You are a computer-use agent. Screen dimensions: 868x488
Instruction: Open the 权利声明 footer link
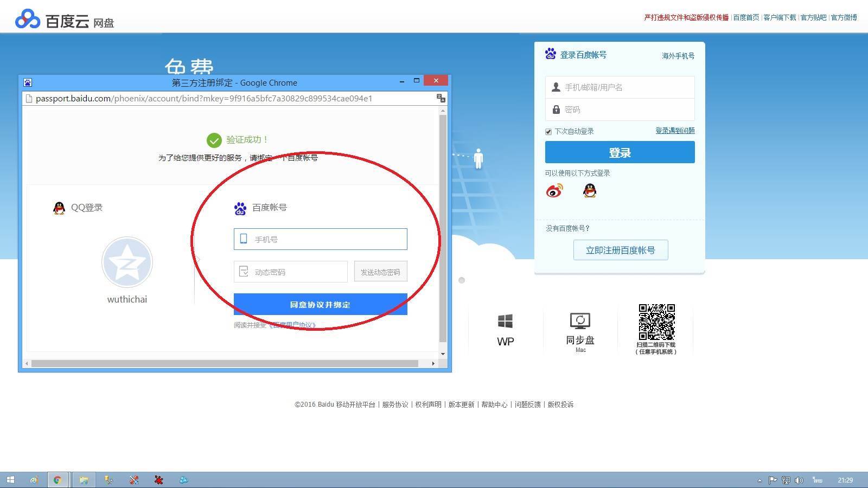tap(428, 404)
